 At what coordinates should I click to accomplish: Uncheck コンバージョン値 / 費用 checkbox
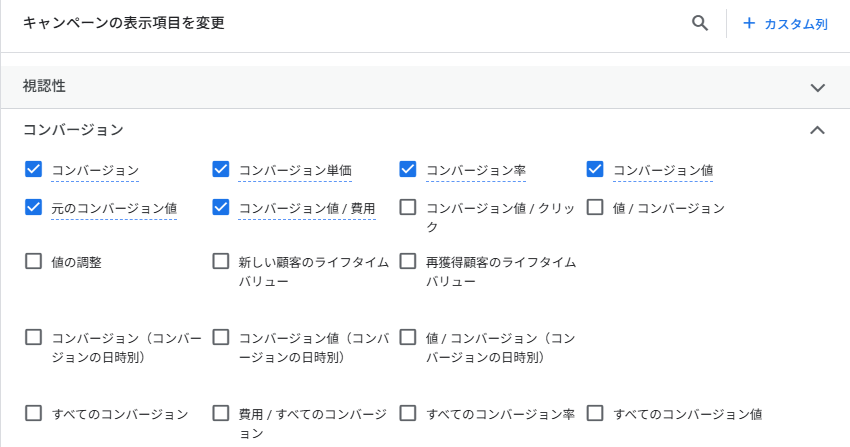[221, 208]
